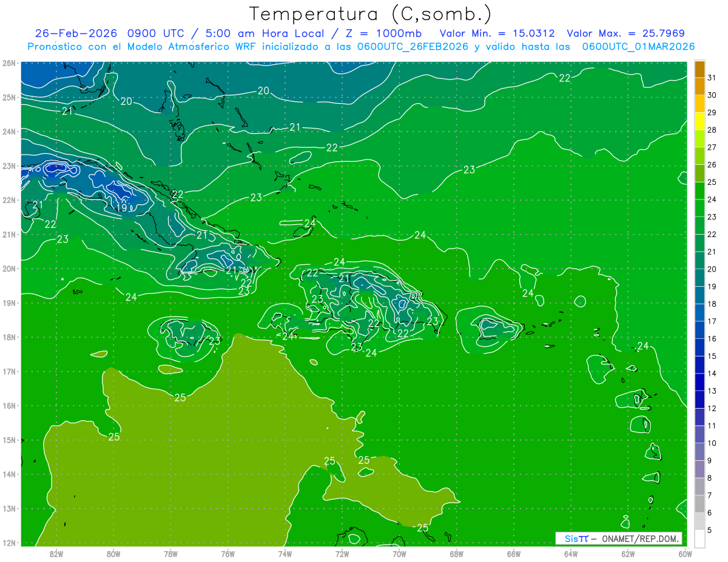The image size is (728, 562).
Task: Click the '16N' latitude axis label
Action: [8, 406]
